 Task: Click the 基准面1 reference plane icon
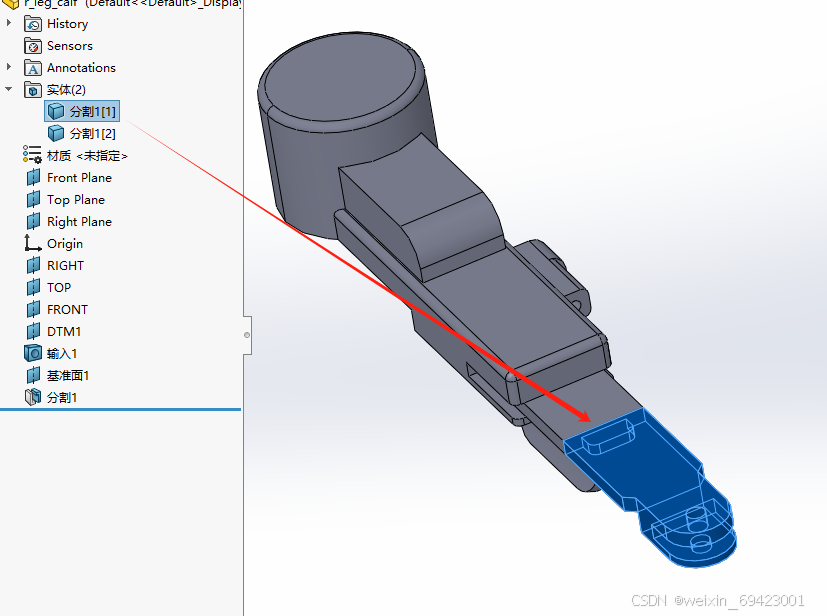pos(33,375)
